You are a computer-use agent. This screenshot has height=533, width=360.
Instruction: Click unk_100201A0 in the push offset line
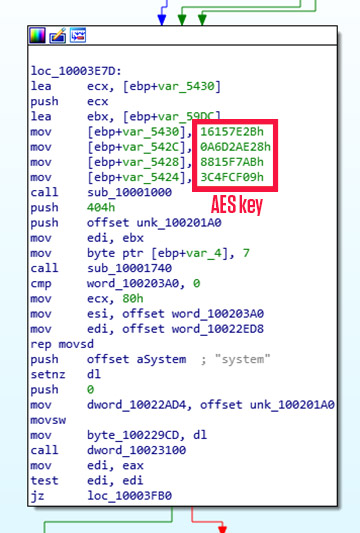click(179, 223)
